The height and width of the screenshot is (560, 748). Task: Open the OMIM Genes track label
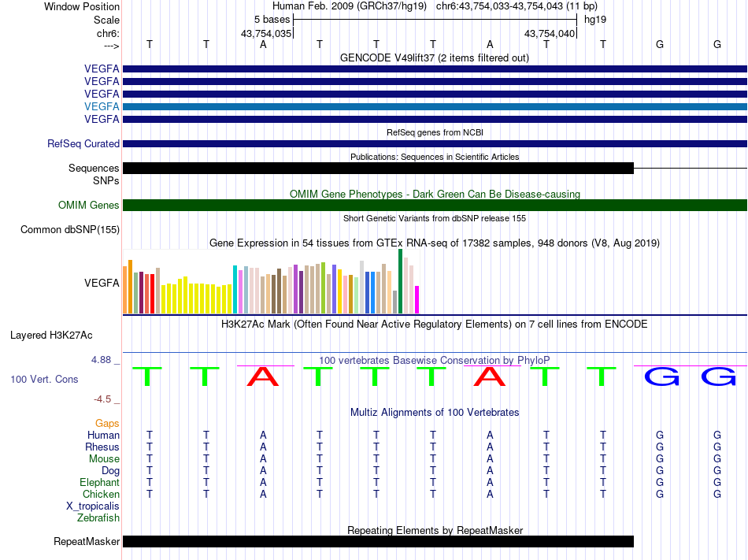pos(88,205)
